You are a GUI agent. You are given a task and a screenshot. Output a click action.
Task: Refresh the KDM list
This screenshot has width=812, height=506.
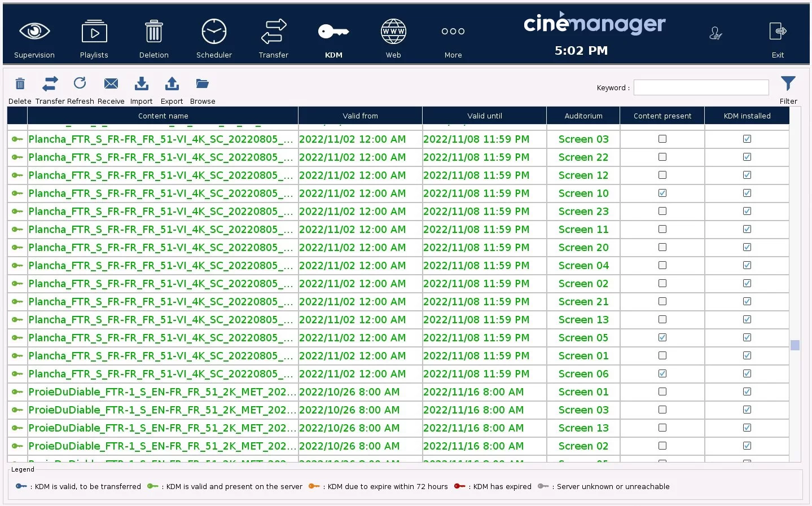[x=80, y=85]
